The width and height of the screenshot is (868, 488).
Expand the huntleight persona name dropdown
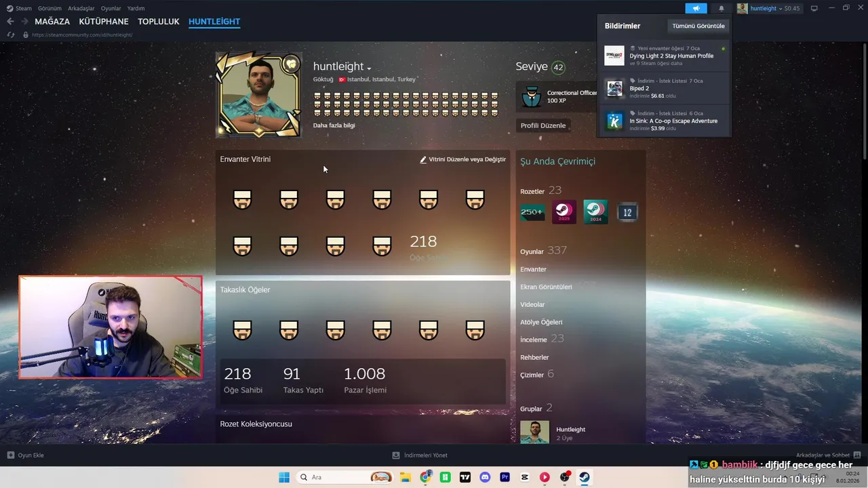click(x=369, y=68)
